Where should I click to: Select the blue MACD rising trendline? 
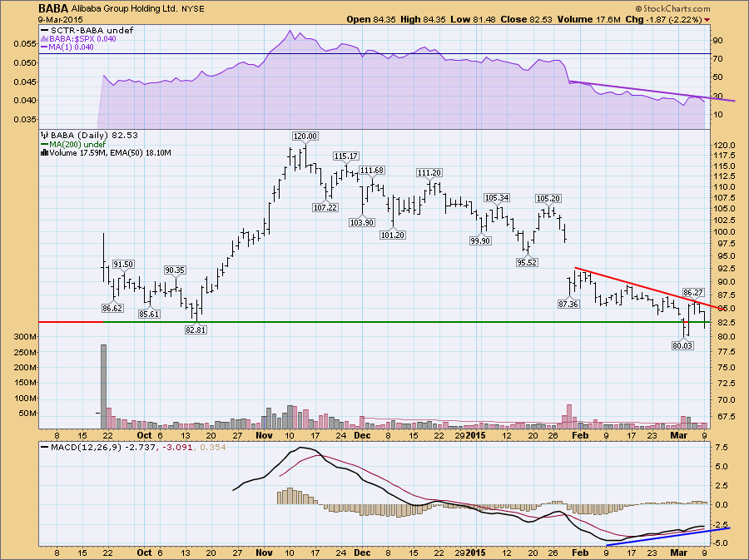(666, 537)
